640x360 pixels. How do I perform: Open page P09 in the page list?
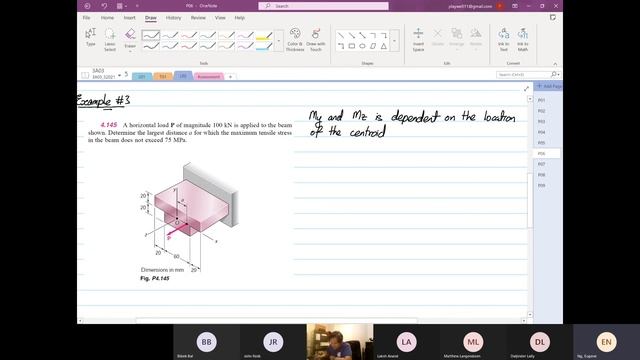click(x=542, y=185)
